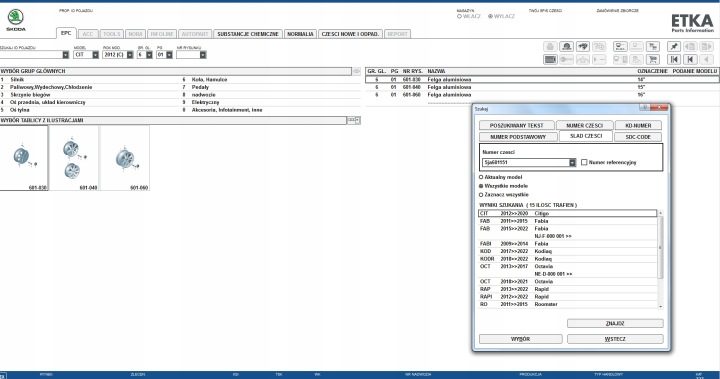Screen dimensions: 720x379
Task: Enable the Numer referencyjny checkbox
Action: 584,162
